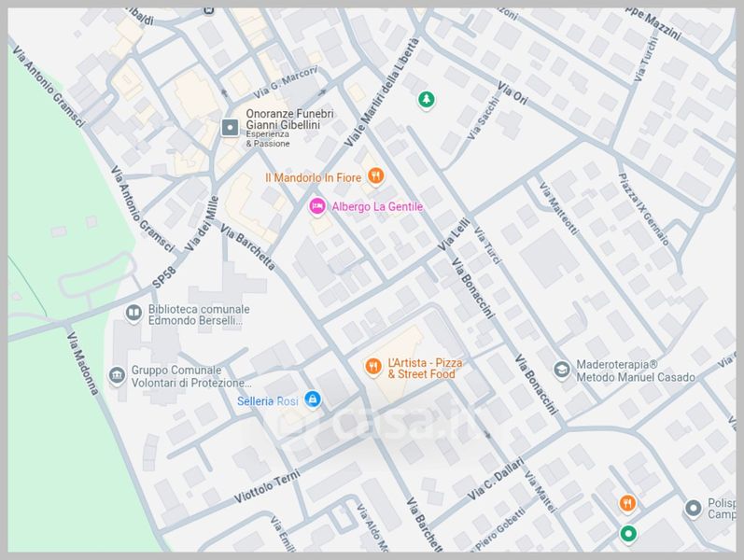The height and width of the screenshot is (560, 744).
Task: Click the Gruppo Comunale Volontari museum icon
Action: [117, 375]
